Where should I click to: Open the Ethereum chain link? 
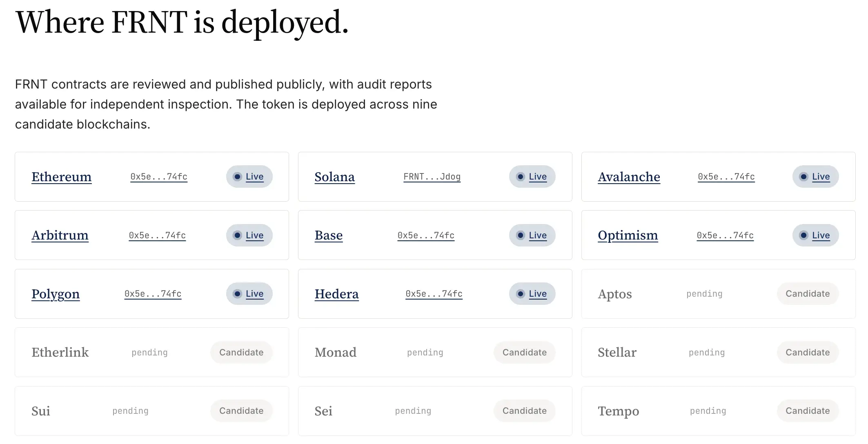[x=61, y=177]
